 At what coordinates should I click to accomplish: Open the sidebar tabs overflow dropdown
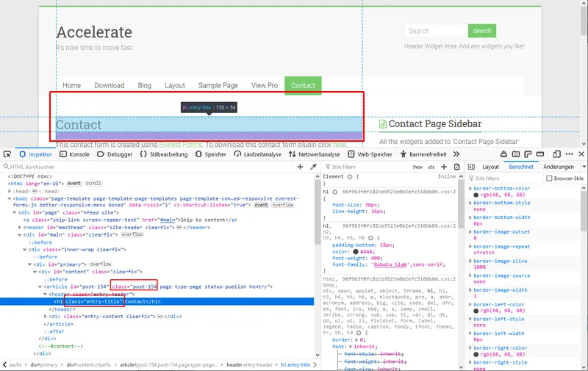(584, 167)
